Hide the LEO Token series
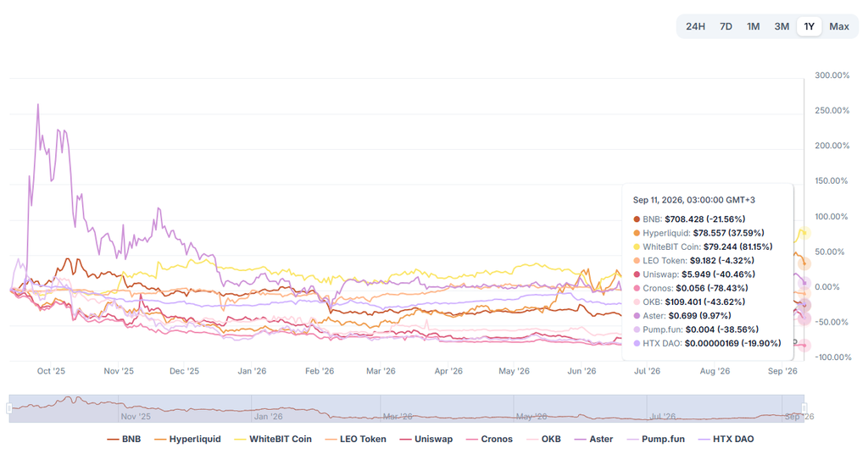 [x=355, y=439]
